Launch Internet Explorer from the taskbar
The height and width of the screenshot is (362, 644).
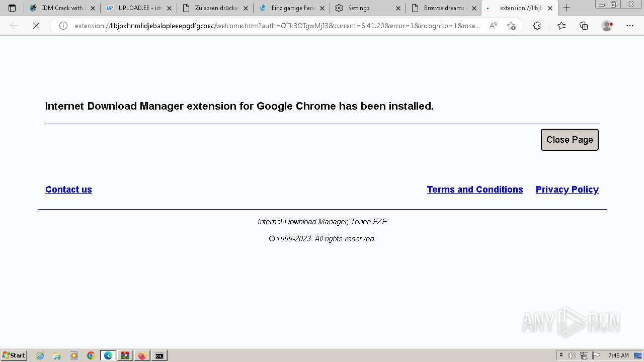point(40,355)
